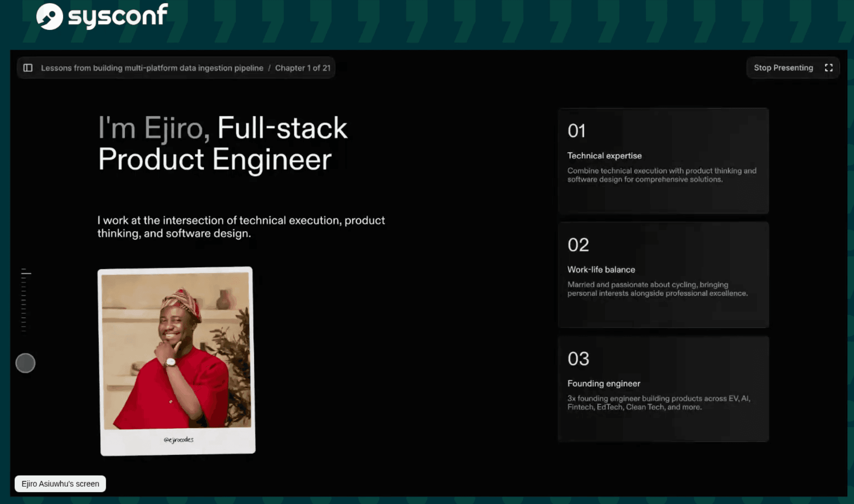This screenshot has height=504, width=854.
Task: Click the intro text about intersection
Action: click(x=241, y=227)
